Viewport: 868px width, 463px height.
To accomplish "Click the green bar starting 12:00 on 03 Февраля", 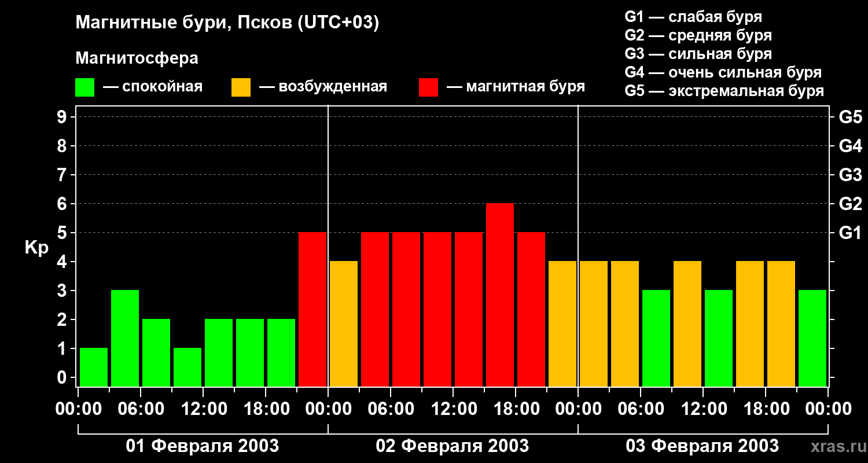I will coord(719,339).
